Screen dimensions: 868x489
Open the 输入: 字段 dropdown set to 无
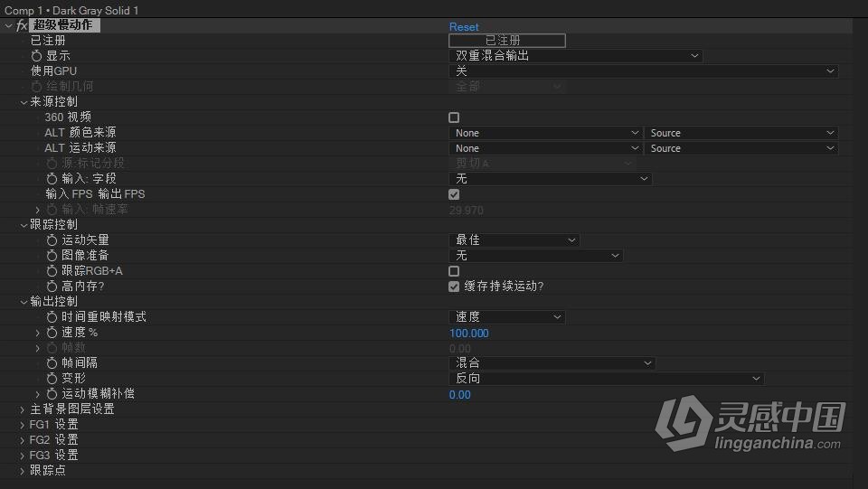(x=551, y=179)
